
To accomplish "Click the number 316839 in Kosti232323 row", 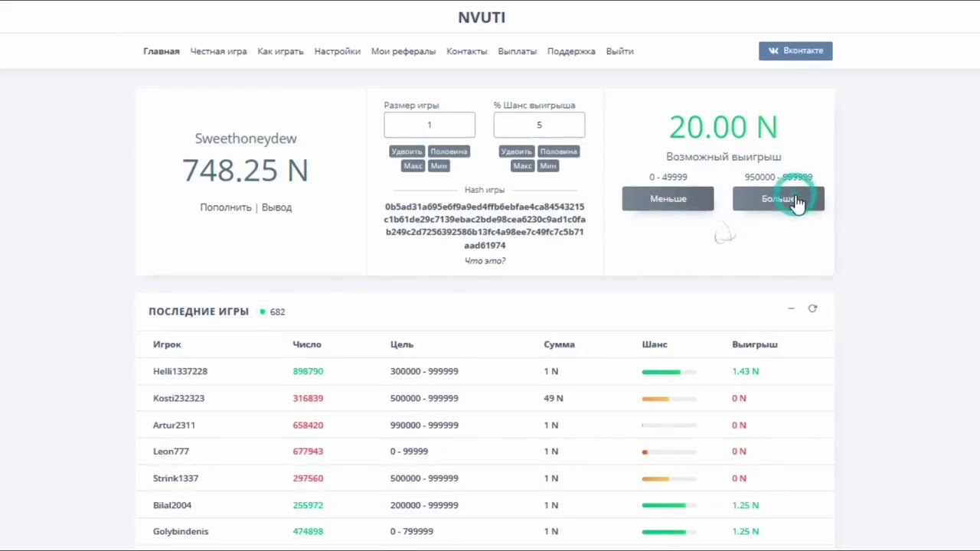I will click(308, 398).
